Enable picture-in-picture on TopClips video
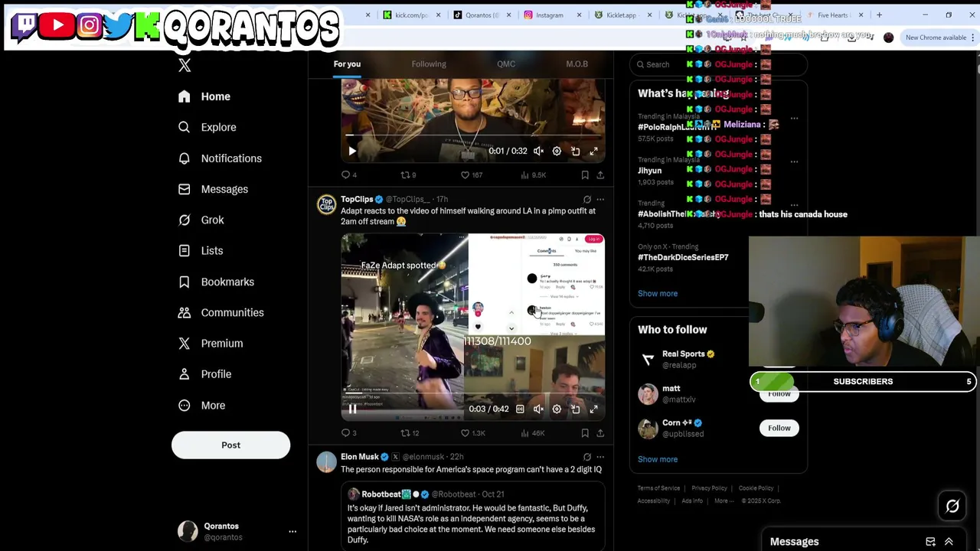This screenshot has width=980, height=551. click(575, 409)
